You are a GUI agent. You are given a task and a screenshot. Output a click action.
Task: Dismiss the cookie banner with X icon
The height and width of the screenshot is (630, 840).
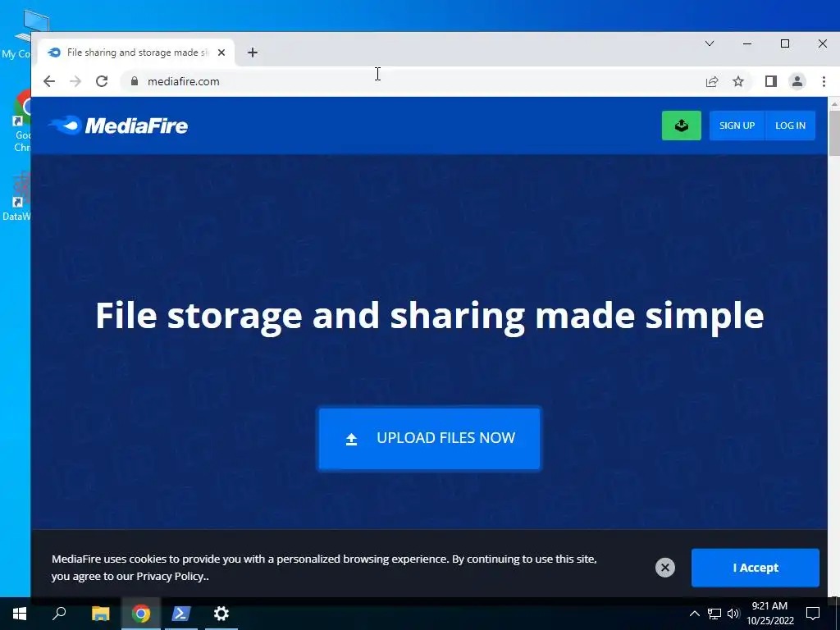pos(664,568)
